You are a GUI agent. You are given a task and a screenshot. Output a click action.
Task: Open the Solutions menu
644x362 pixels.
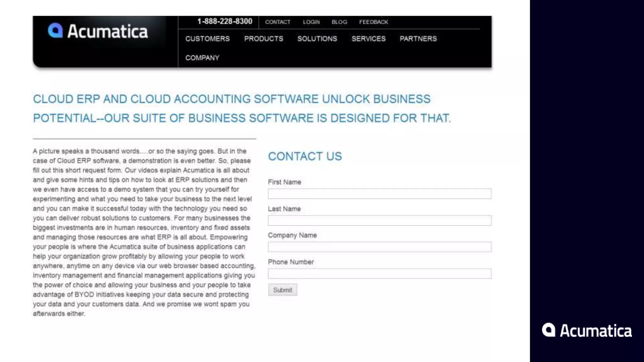(317, 39)
